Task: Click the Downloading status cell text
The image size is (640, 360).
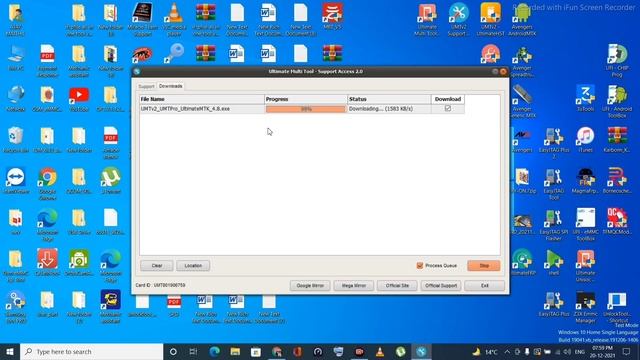Action: pyautogui.click(x=381, y=109)
